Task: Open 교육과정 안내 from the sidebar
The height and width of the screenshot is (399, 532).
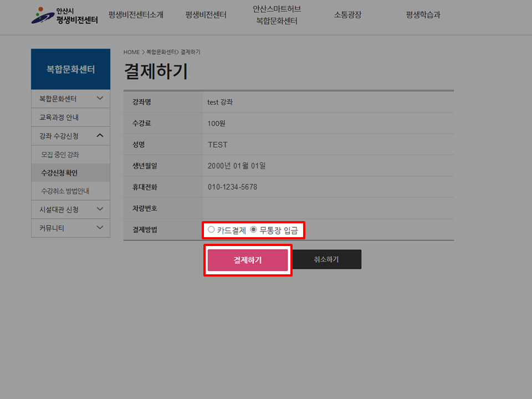Action: (x=70, y=117)
